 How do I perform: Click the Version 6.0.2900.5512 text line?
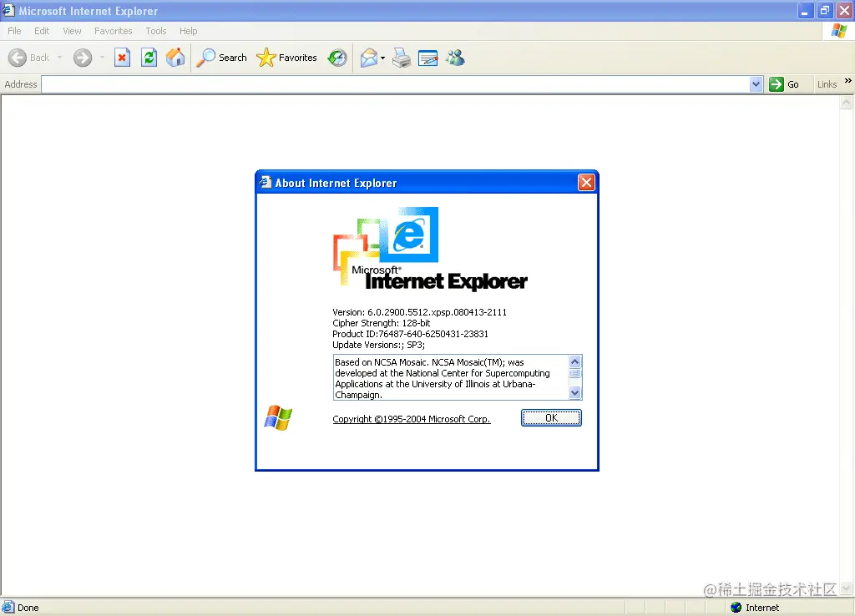point(420,312)
